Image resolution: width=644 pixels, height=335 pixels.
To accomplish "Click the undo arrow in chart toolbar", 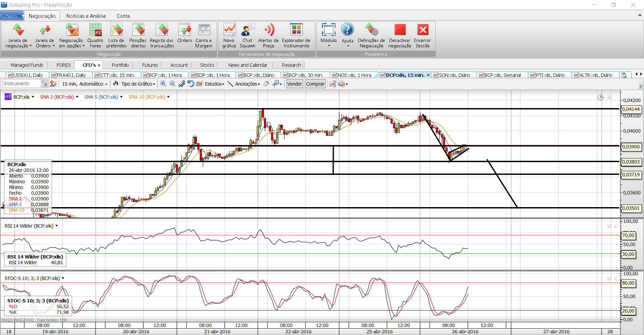I will [191, 84].
